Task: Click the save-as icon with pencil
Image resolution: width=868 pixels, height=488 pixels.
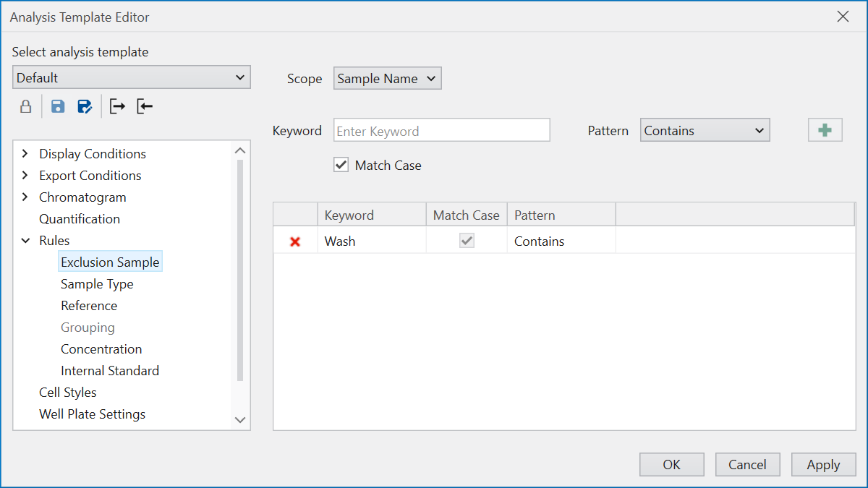Action: click(85, 107)
